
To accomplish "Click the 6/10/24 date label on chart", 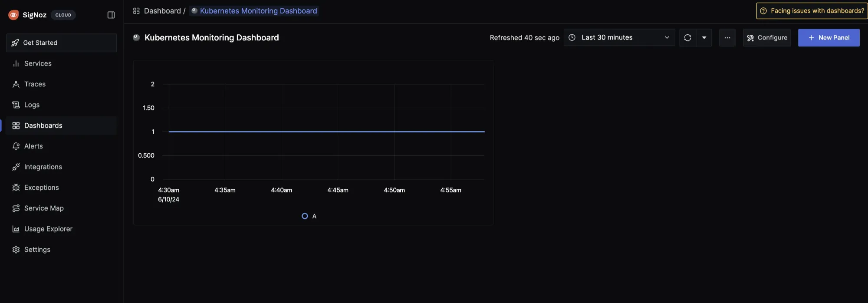I will [x=168, y=199].
